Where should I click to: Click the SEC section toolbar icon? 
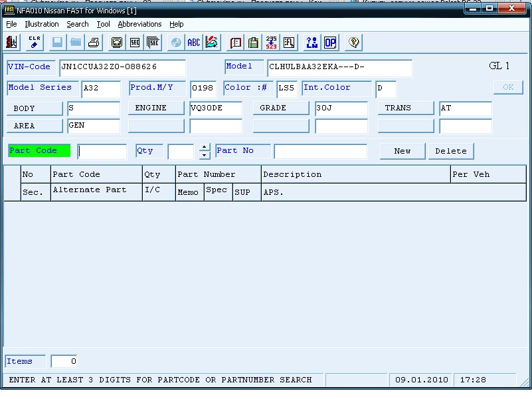135,43
